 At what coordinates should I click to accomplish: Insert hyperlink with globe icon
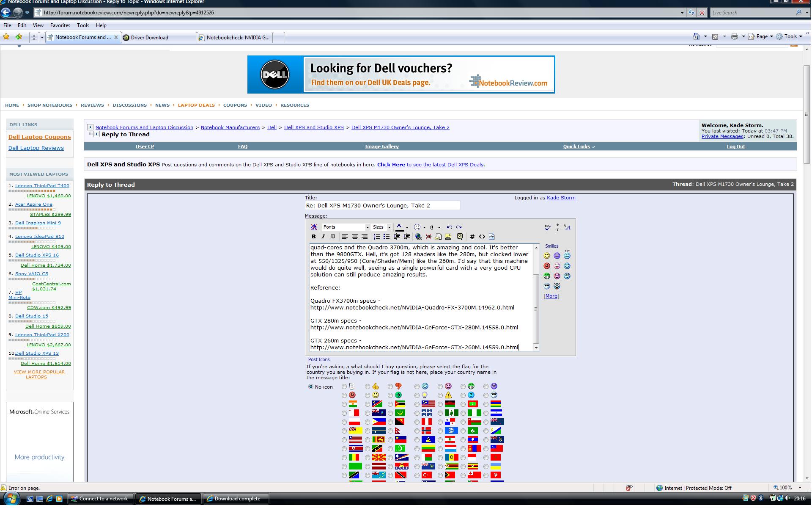(418, 237)
